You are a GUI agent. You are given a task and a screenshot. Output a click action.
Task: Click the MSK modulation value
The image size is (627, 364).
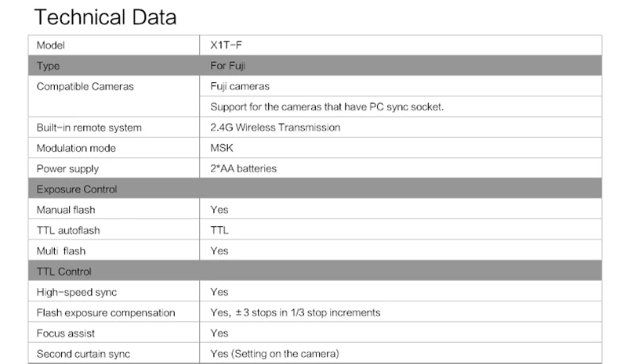tap(222, 148)
